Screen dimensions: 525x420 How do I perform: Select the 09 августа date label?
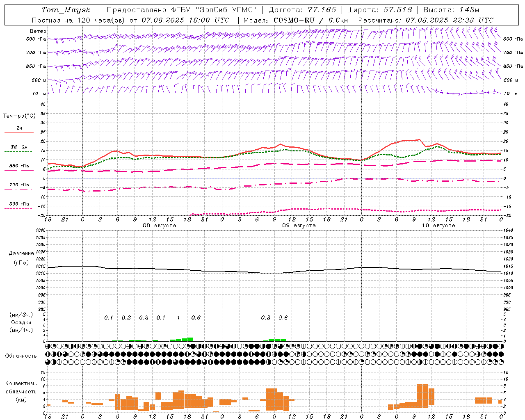pos(299,226)
